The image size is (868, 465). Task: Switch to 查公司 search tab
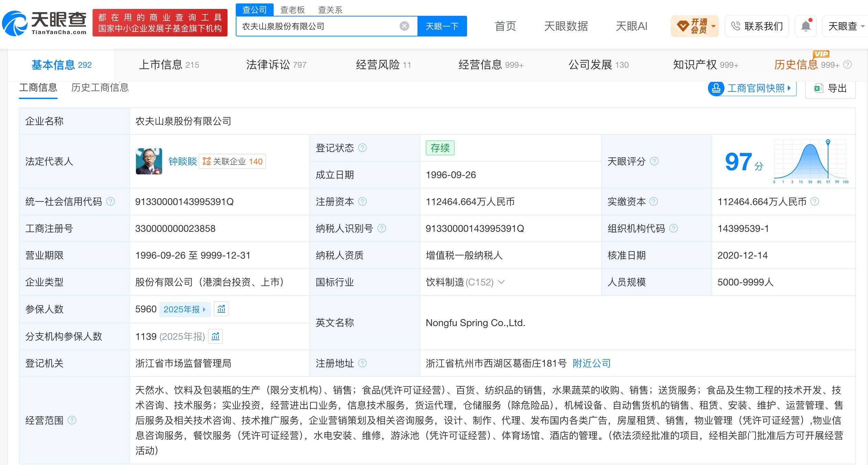(255, 10)
